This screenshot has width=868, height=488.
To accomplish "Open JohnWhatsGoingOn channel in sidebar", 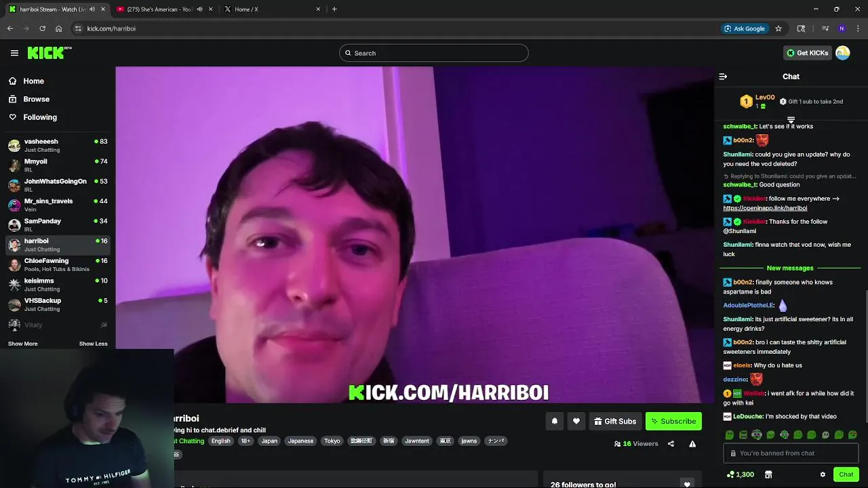I will pos(58,185).
